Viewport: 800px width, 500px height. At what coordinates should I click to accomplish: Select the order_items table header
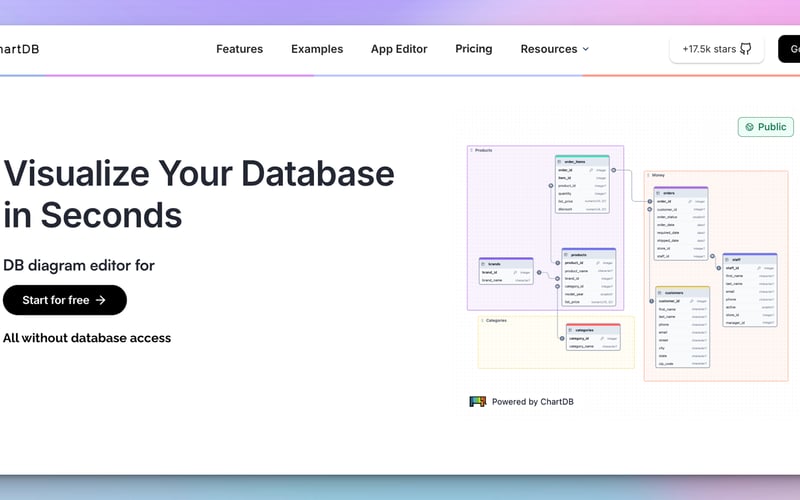582,161
